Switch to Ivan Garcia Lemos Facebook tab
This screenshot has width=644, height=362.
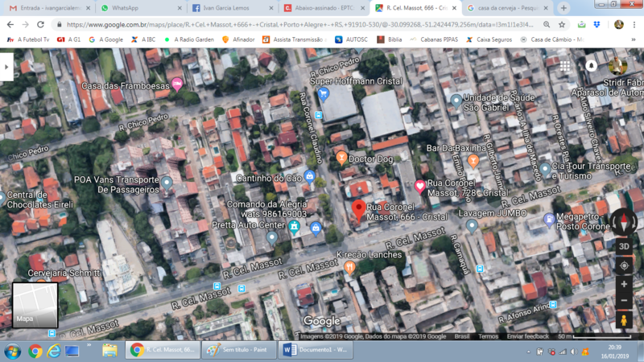click(233, 8)
